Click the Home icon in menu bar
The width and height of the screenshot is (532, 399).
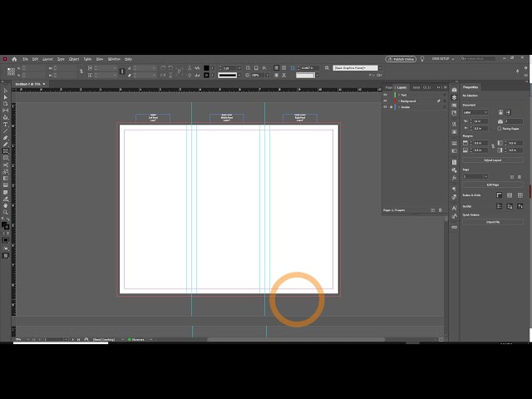[14, 59]
